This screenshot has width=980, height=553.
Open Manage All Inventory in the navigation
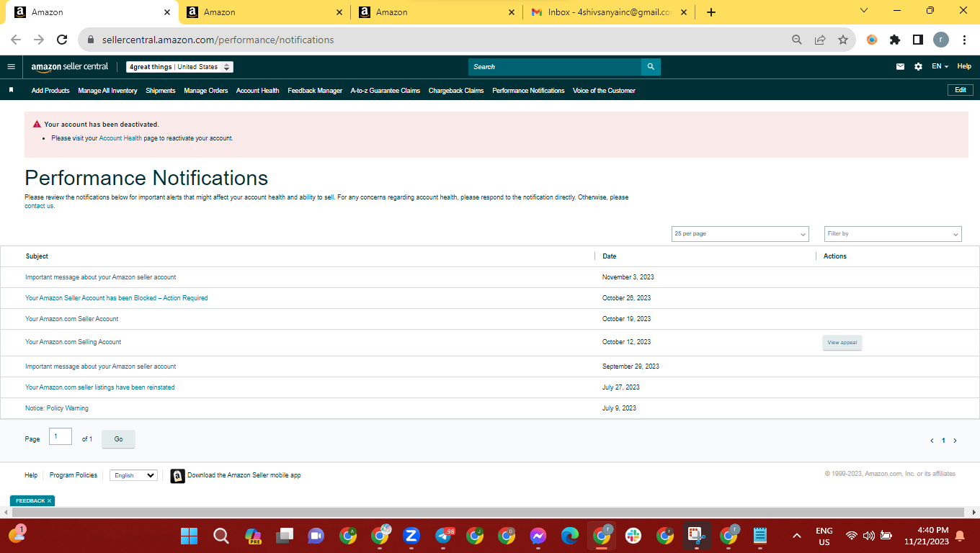107,91
